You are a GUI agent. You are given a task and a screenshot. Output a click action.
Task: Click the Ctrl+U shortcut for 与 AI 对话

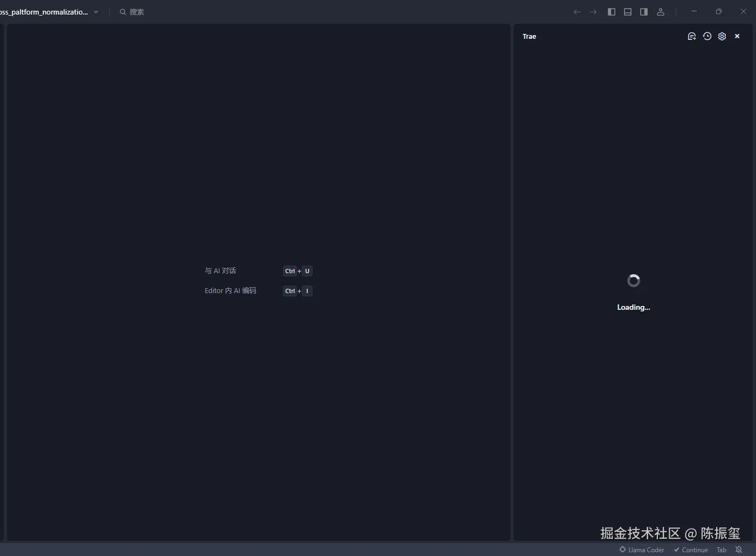pos(297,271)
